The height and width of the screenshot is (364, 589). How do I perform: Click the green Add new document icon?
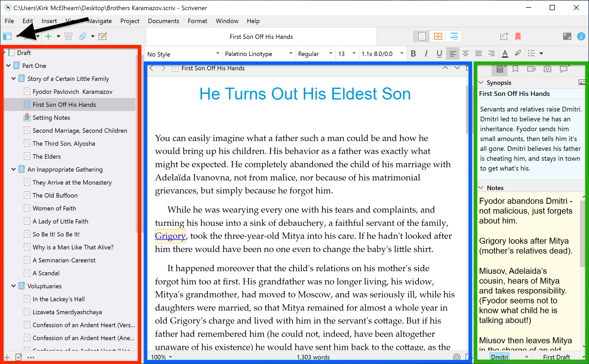(48, 36)
